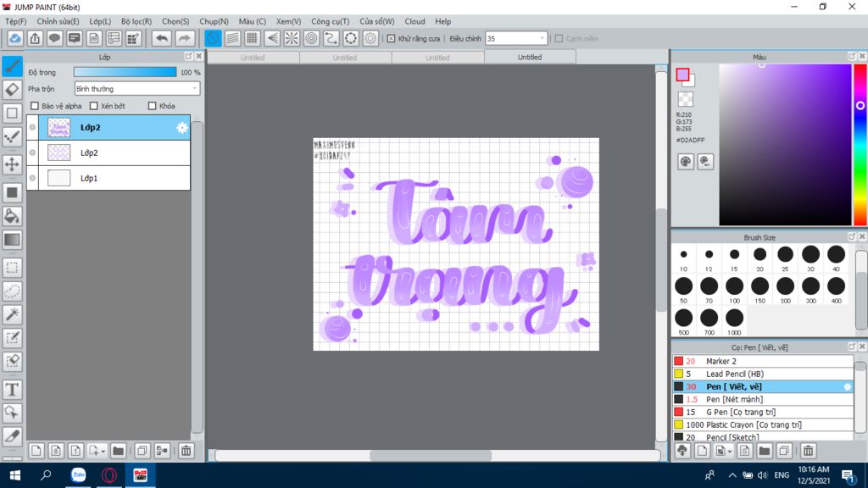Click the cloud save icon in top toolbar
This screenshot has width=868, height=488.
[15, 38]
